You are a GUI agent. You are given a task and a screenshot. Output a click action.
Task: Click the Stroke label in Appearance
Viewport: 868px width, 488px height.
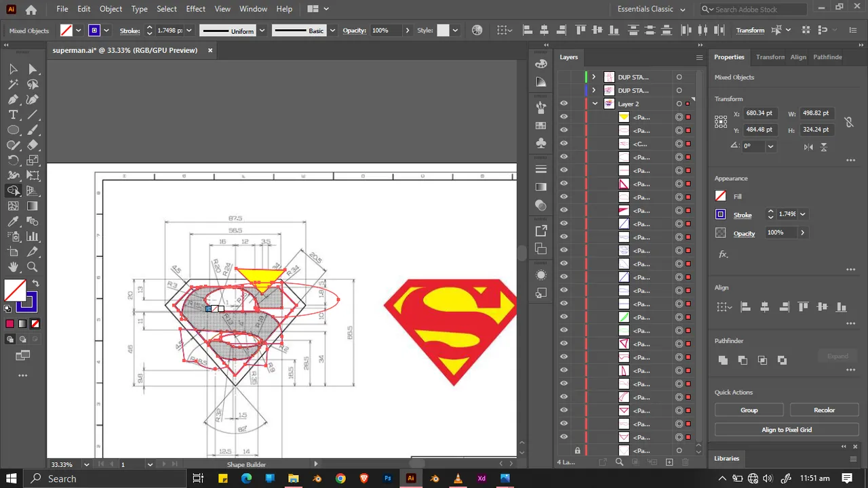pos(743,215)
